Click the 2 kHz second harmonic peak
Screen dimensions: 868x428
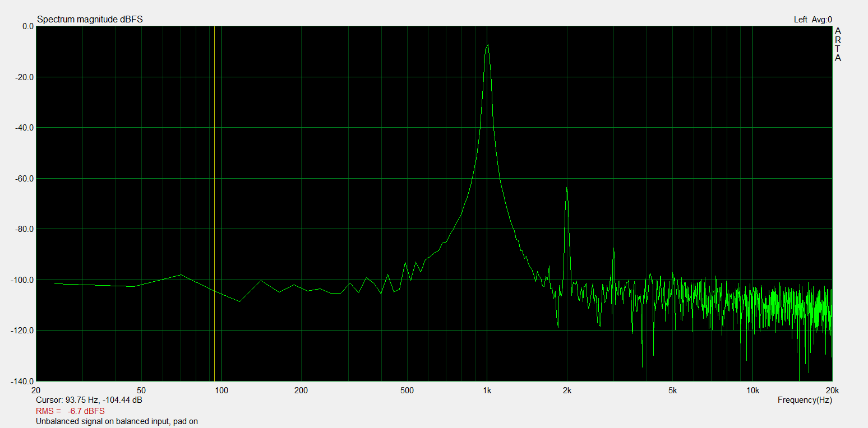click(x=567, y=188)
